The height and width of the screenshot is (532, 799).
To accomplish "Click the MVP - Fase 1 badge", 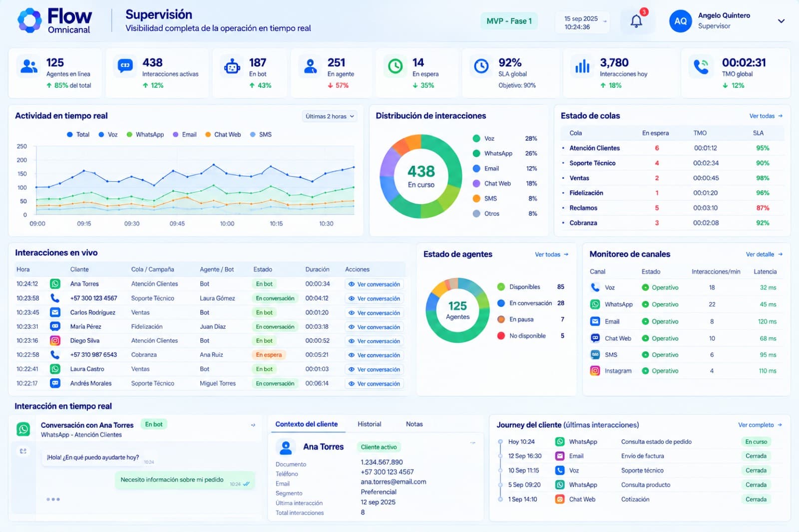I will (x=509, y=21).
